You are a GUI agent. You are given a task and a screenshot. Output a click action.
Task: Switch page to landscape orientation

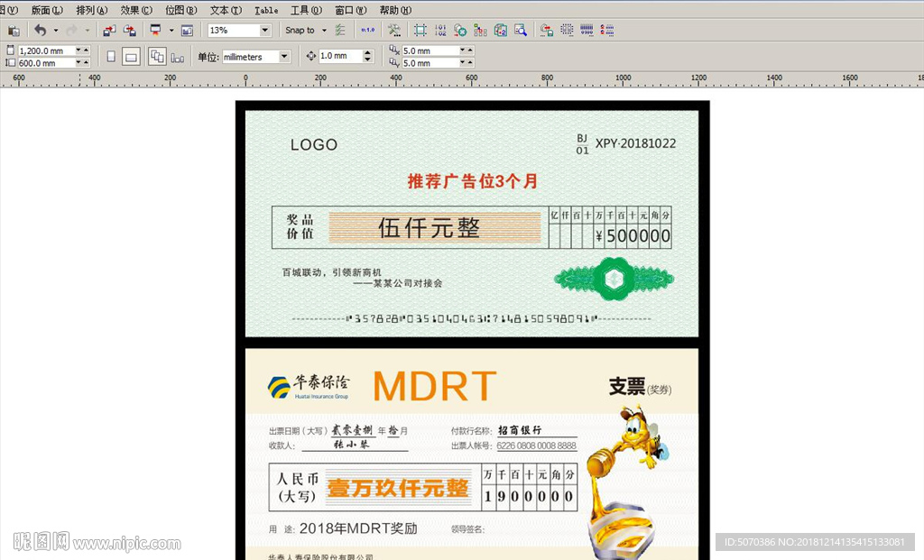point(132,57)
